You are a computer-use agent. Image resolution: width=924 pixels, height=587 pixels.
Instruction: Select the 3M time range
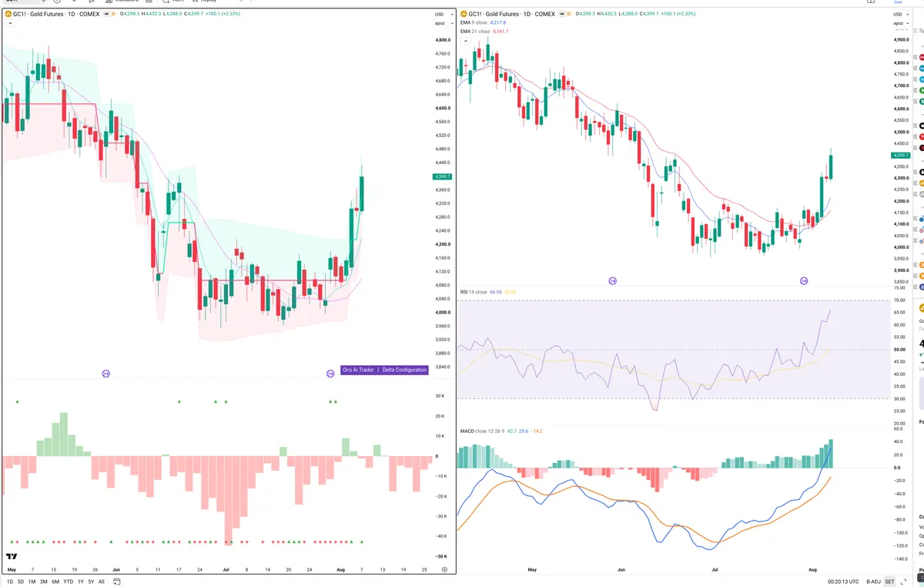(44, 582)
